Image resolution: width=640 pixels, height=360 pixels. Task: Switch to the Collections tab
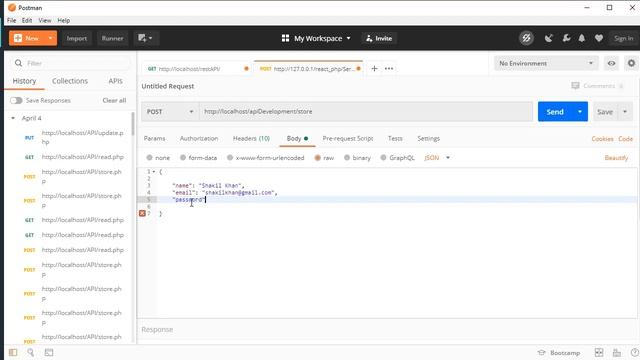pyautogui.click(x=70, y=81)
